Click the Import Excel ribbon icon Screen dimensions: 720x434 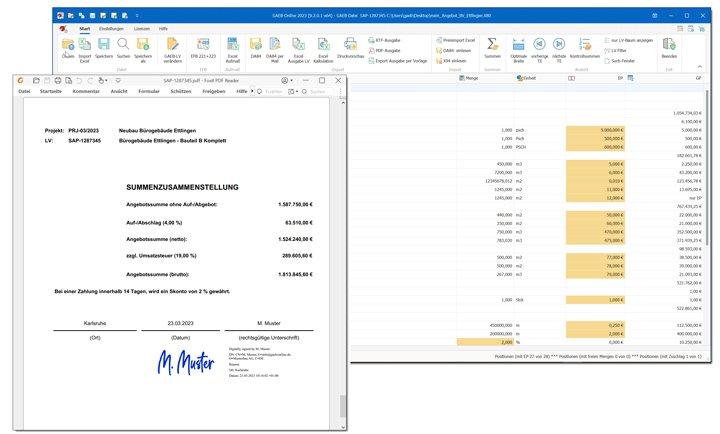tap(84, 46)
